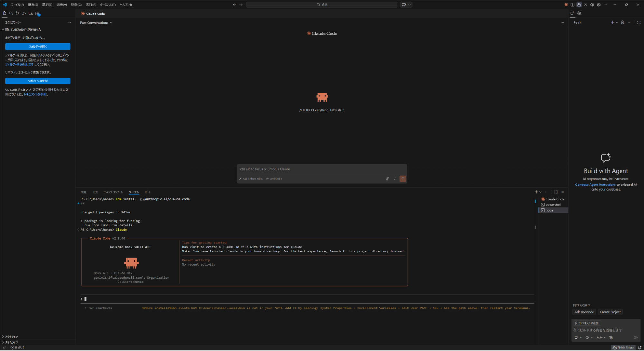
Task: Switch to the ターミナル tab
Action: tap(134, 192)
